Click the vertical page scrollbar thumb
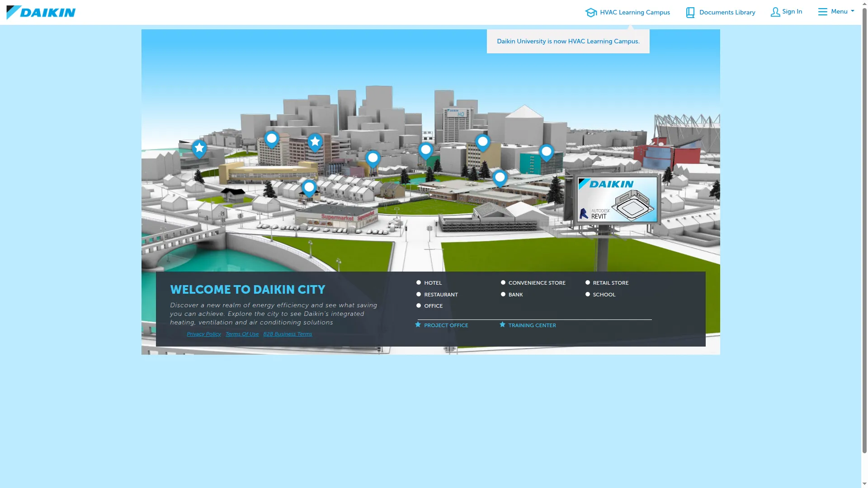Viewport: 868px width, 488px height. tap(864, 230)
